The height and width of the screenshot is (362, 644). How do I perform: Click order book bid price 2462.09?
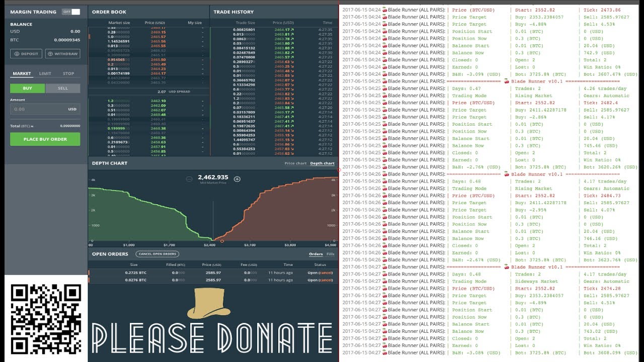click(x=158, y=106)
